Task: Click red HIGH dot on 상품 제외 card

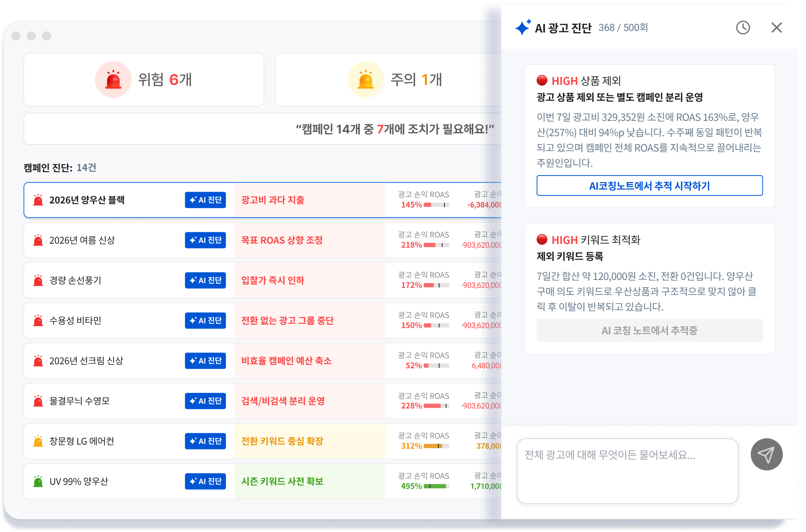Action: point(542,80)
